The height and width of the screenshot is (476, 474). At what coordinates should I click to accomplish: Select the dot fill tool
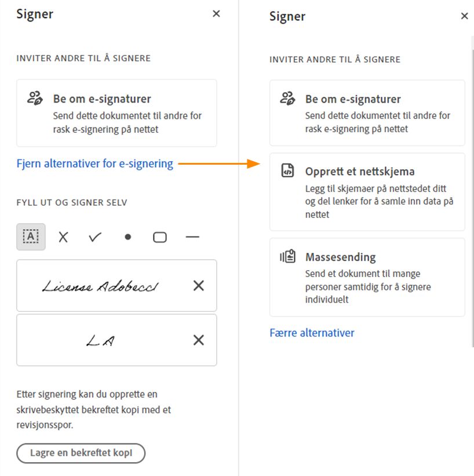click(x=127, y=237)
